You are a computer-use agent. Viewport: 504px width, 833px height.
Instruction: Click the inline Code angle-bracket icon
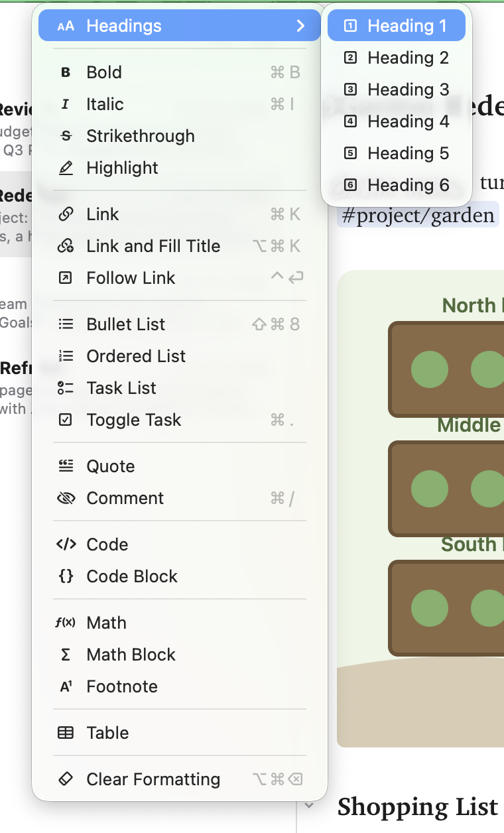click(66, 545)
